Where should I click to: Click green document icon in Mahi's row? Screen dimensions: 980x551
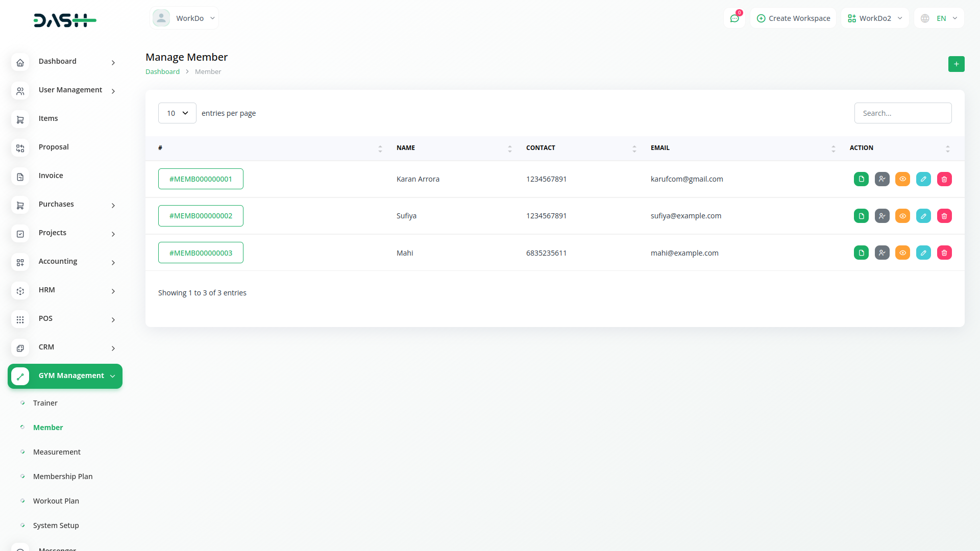tap(861, 253)
